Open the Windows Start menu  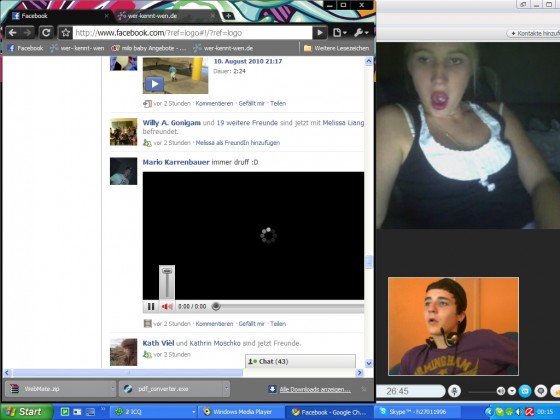(x=27, y=412)
